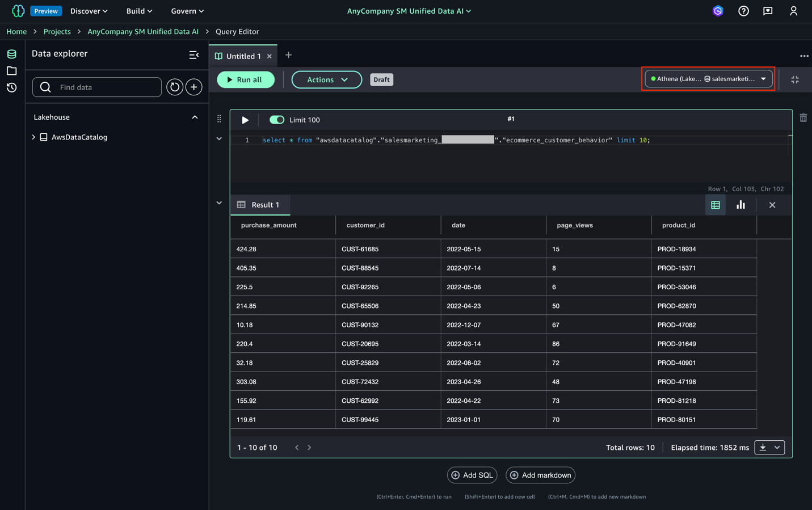Click the date column header

pyautogui.click(x=458, y=225)
